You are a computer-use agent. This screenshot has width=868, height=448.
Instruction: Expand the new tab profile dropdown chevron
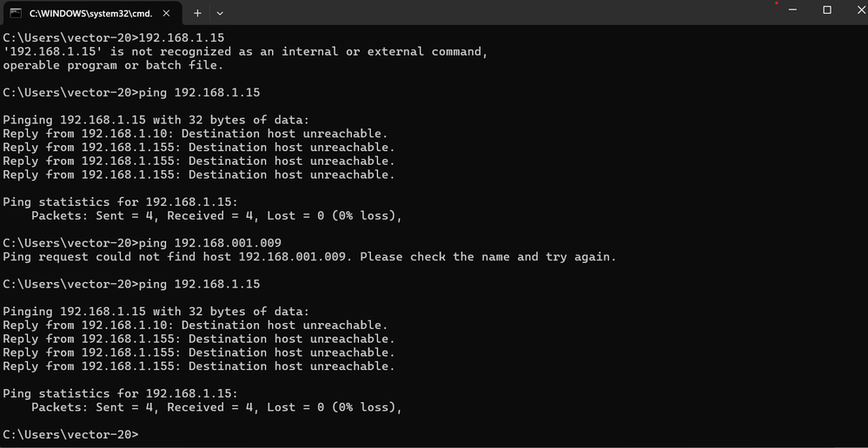220,13
